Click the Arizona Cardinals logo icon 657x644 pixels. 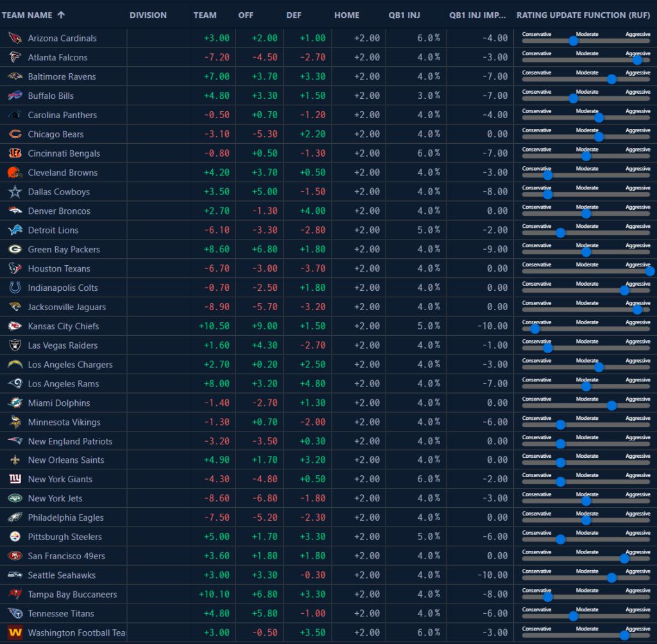click(15, 38)
